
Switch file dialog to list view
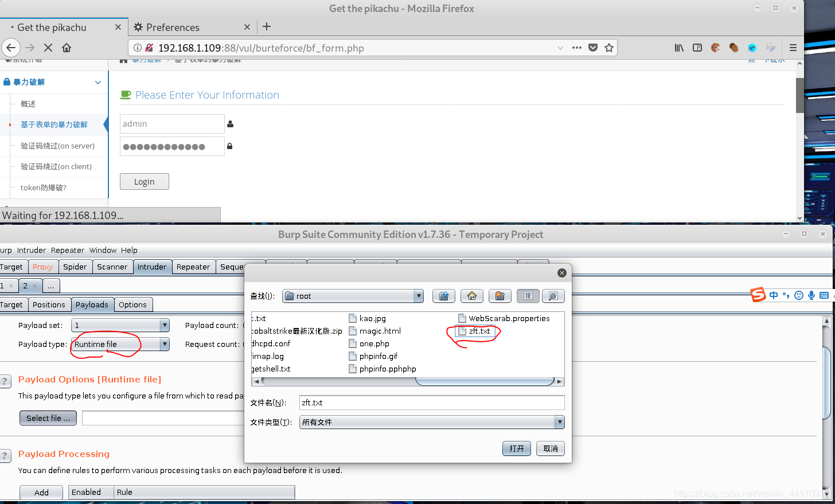tap(528, 296)
